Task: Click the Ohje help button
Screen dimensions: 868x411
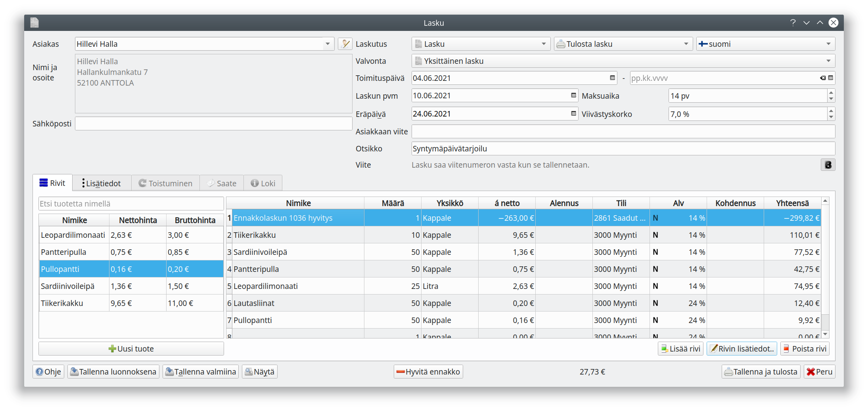Action: click(x=48, y=372)
